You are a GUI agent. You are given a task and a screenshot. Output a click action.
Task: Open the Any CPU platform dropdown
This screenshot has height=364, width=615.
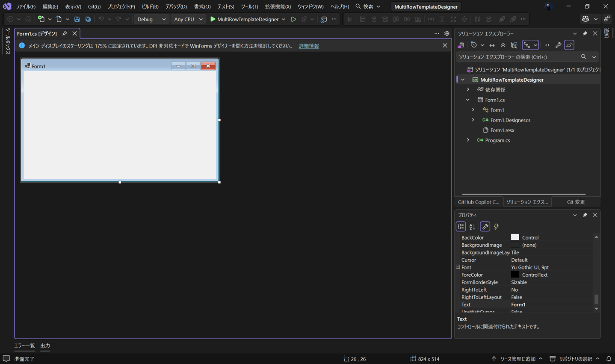coord(188,19)
